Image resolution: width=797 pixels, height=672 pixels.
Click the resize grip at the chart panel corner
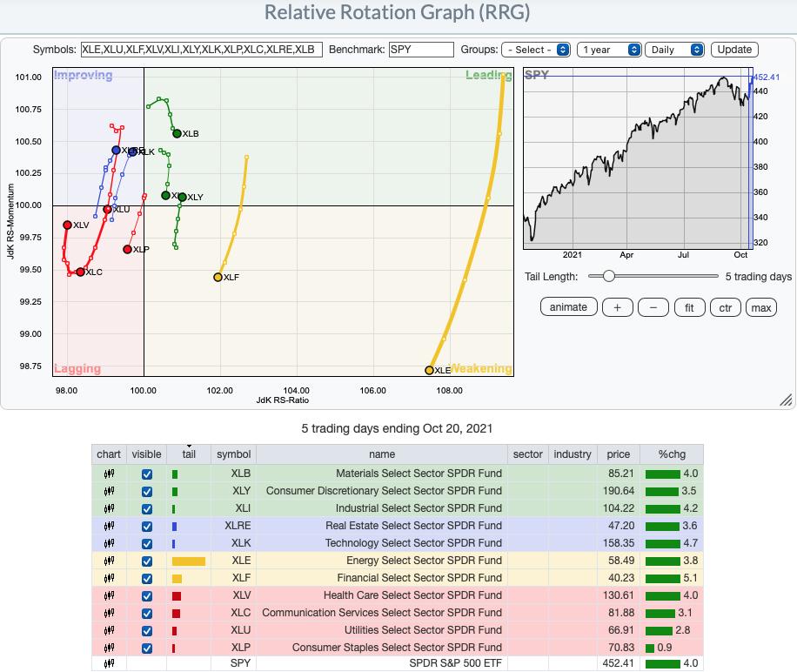tap(786, 400)
